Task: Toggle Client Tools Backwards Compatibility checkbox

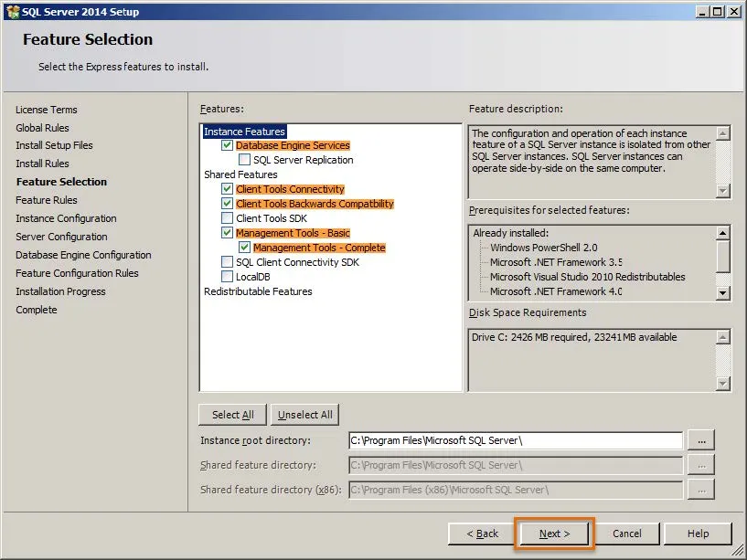Action: (228, 204)
